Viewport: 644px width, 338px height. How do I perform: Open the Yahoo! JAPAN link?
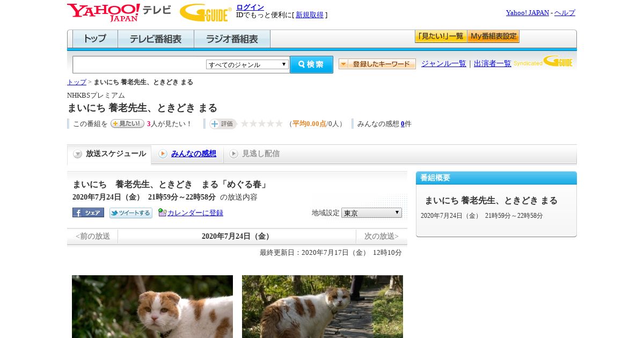(x=528, y=12)
